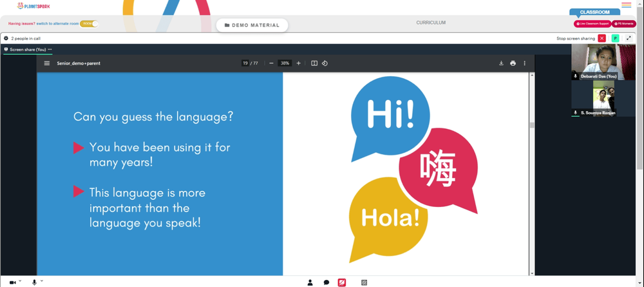
Task: Rotate the PDF counterclockwise
Action: click(x=325, y=63)
